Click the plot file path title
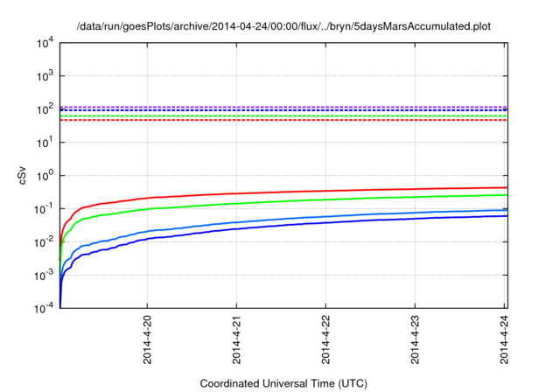This screenshot has height=392, width=560. pyautogui.click(x=283, y=26)
